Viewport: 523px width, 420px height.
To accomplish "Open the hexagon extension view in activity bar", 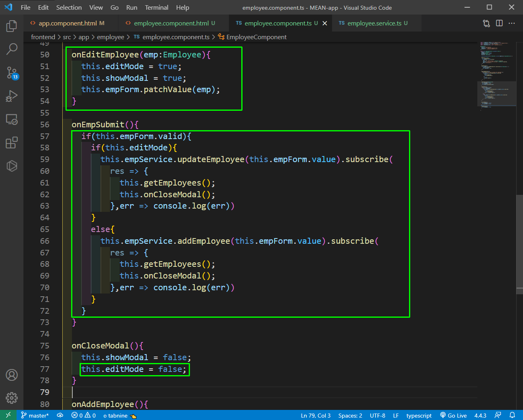I will coord(12,166).
